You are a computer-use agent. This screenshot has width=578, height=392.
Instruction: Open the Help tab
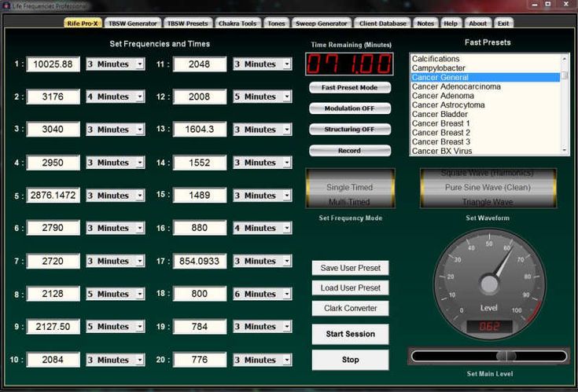(451, 24)
